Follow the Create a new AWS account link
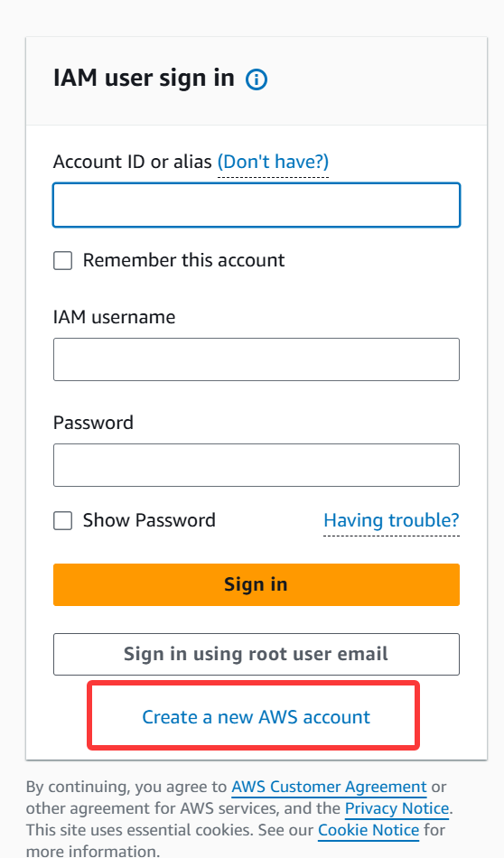The height and width of the screenshot is (858, 504). coord(257,717)
